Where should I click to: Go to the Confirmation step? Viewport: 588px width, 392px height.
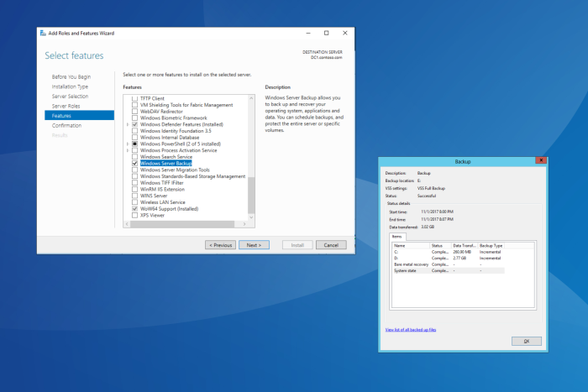pyautogui.click(x=66, y=126)
